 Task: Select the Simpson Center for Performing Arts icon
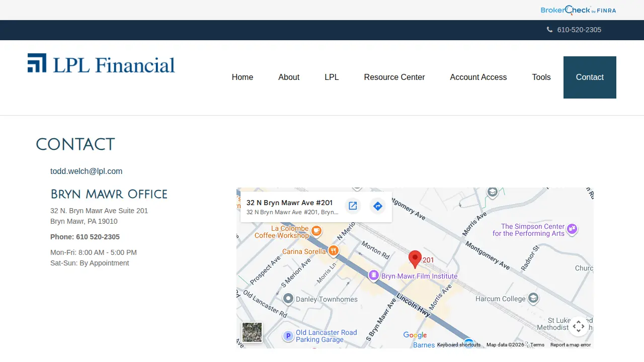tap(572, 229)
